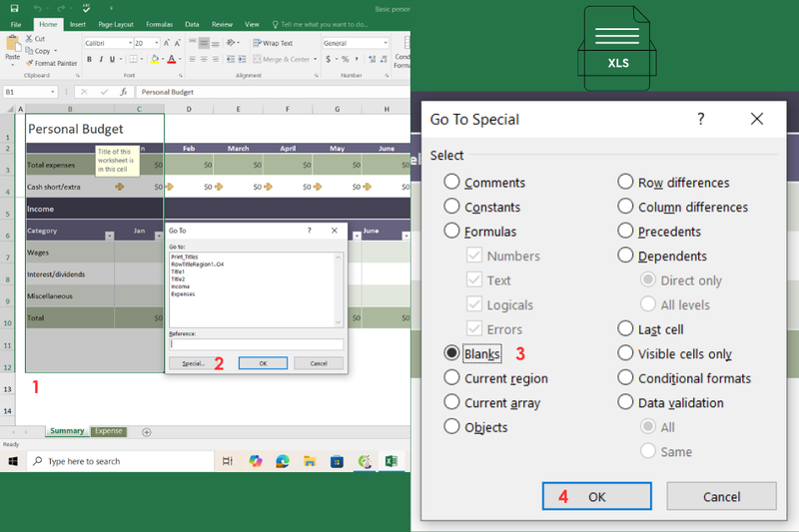Apply Percent Style format

point(345,60)
